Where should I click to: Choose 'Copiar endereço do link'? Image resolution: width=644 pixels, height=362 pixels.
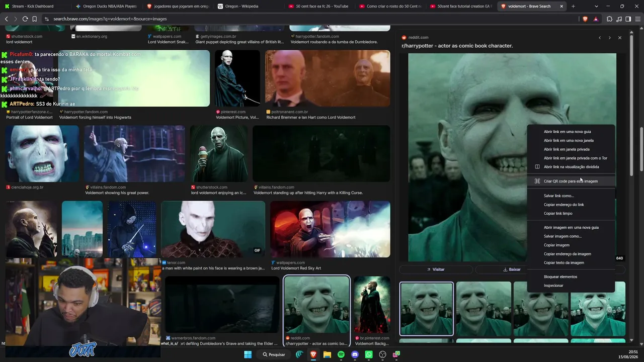tap(571, 205)
